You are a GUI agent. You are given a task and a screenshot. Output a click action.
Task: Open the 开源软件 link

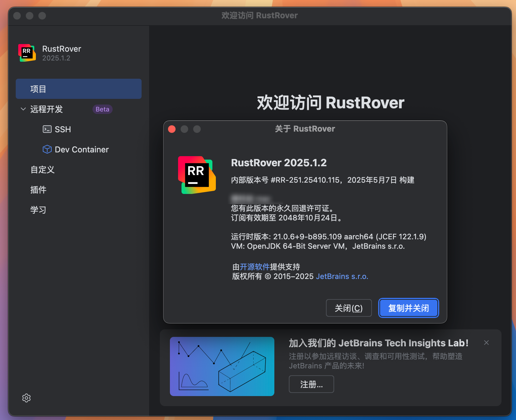click(255, 267)
